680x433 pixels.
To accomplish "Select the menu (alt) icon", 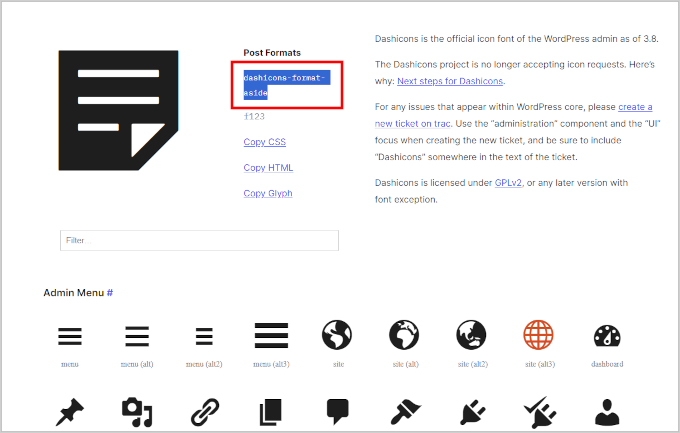I will tap(137, 337).
